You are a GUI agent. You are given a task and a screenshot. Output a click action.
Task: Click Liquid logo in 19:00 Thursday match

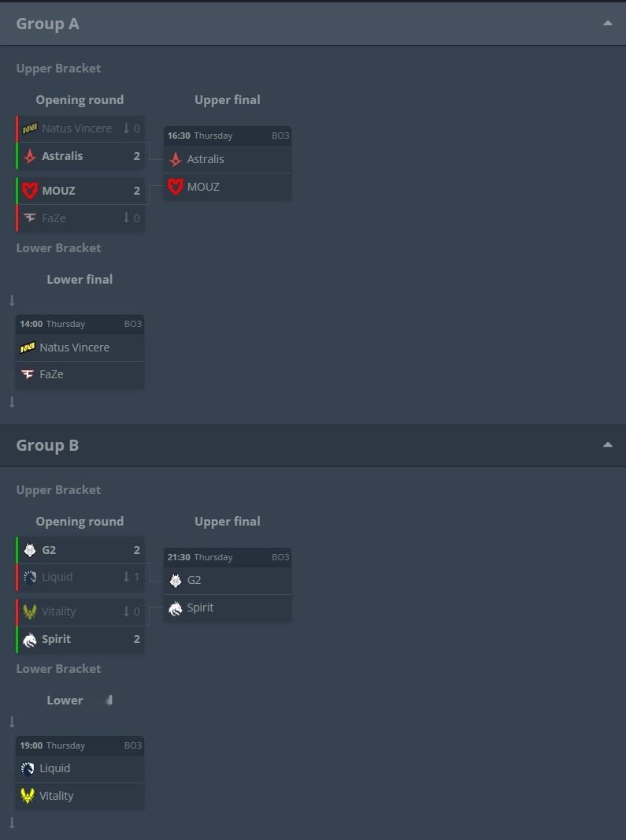(28, 769)
